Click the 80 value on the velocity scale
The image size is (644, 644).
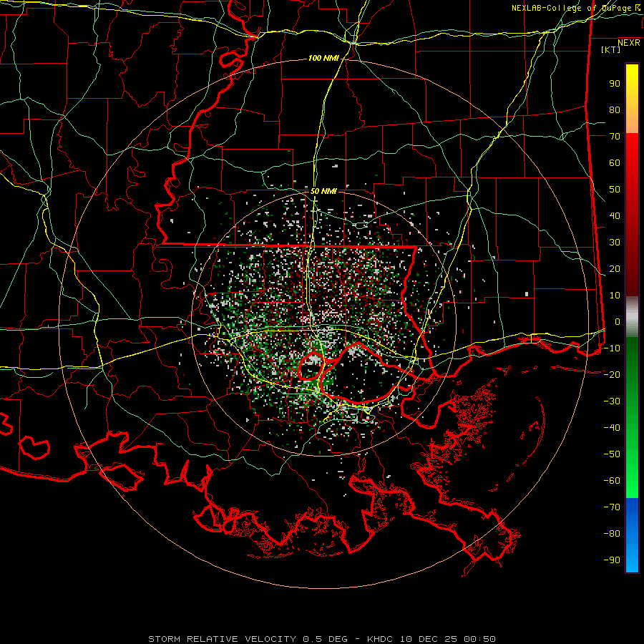click(615, 109)
